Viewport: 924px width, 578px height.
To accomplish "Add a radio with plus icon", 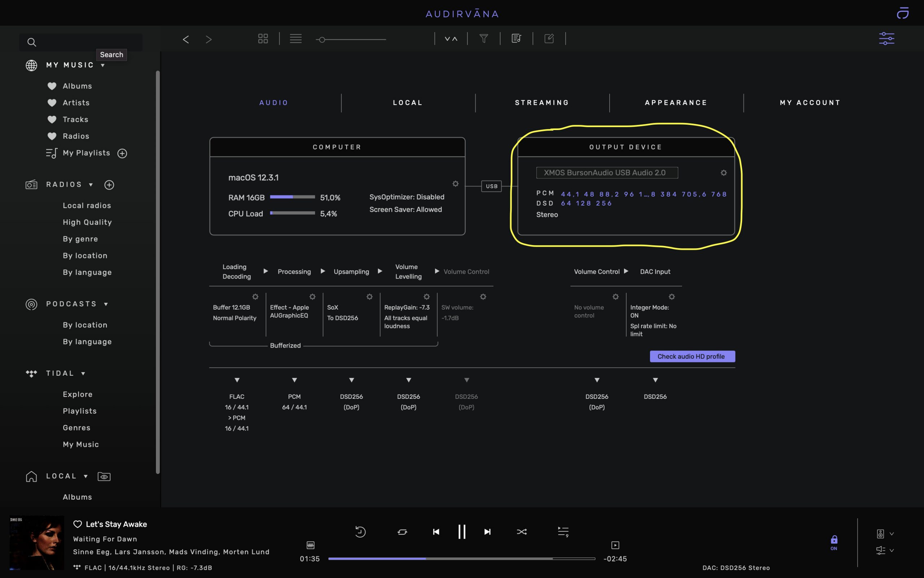I will [109, 185].
